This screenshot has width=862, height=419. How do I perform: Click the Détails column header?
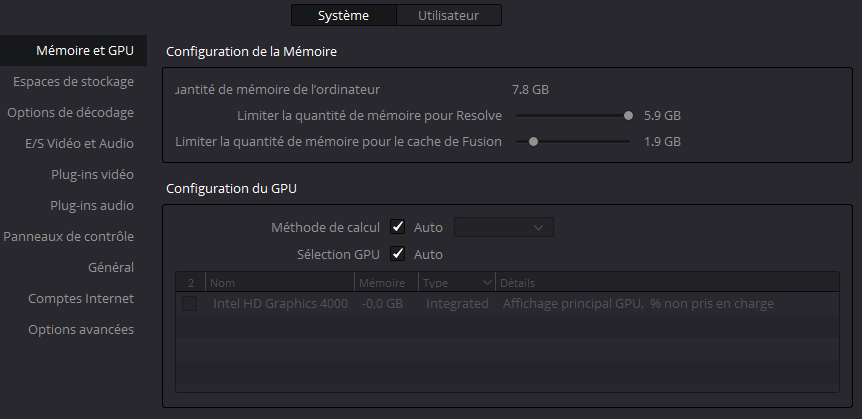pos(667,283)
